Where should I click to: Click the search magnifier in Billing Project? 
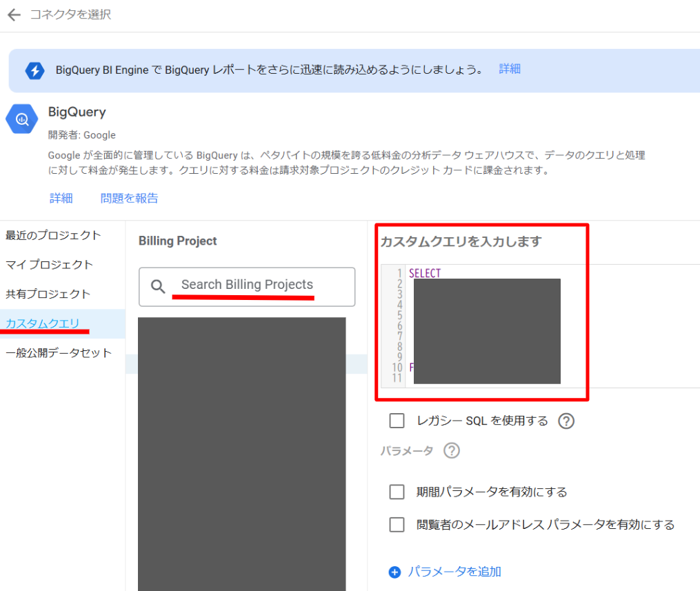pyautogui.click(x=158, y=286)
